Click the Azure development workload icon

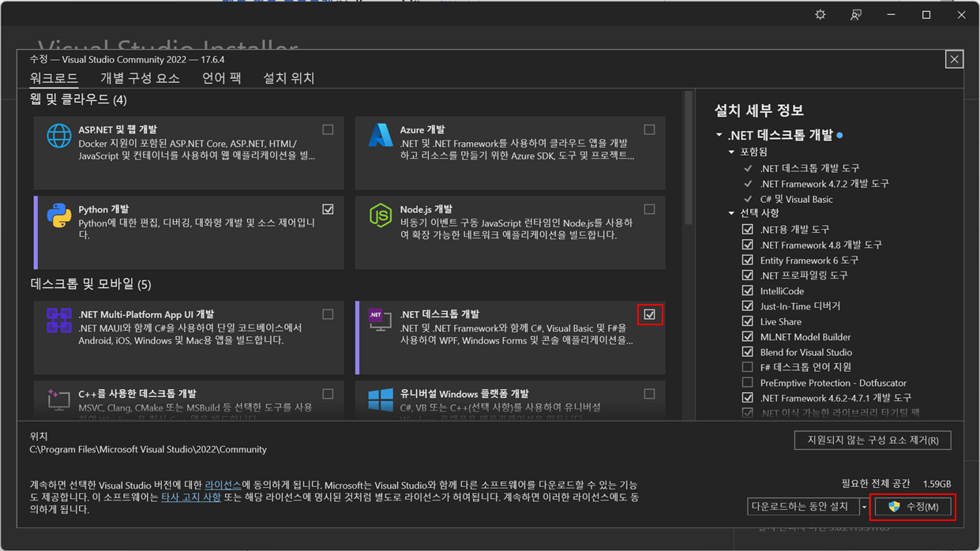click(x=380, y=136)
